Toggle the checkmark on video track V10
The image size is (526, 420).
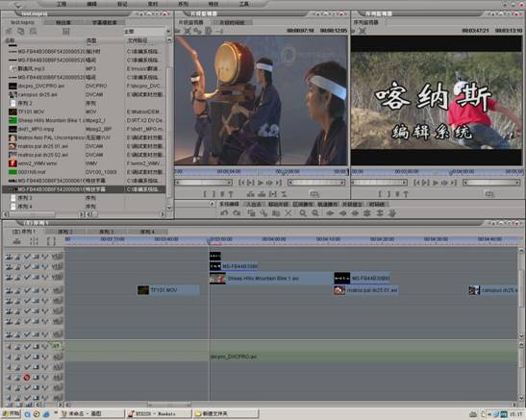click(x=27, y=277)
